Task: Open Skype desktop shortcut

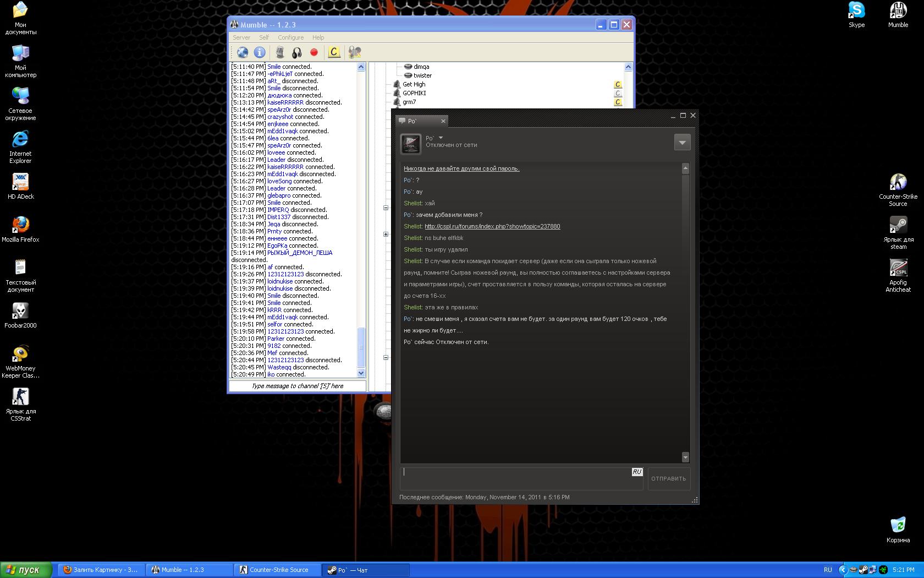Action: coord(856,10)
